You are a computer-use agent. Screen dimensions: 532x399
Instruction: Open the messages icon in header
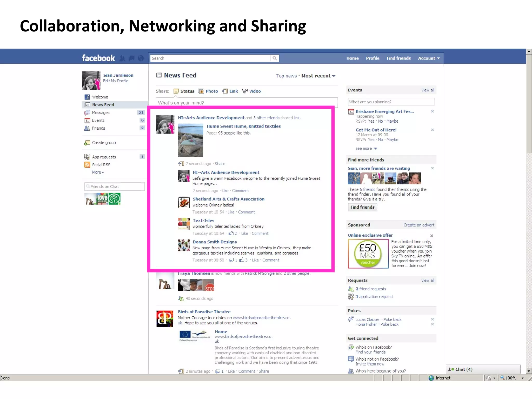pyautogui.click(x=131, y=58)
